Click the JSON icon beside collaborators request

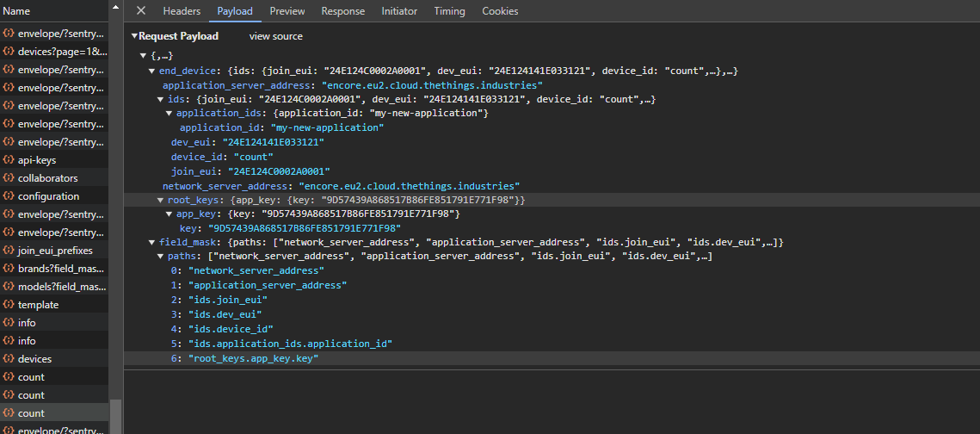[x=9, y=178]
